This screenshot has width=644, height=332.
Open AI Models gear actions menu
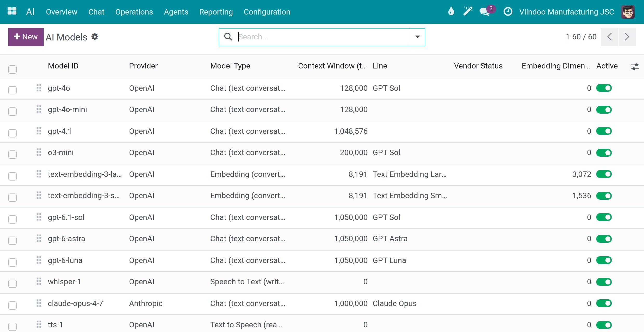(x=95, y=37)
